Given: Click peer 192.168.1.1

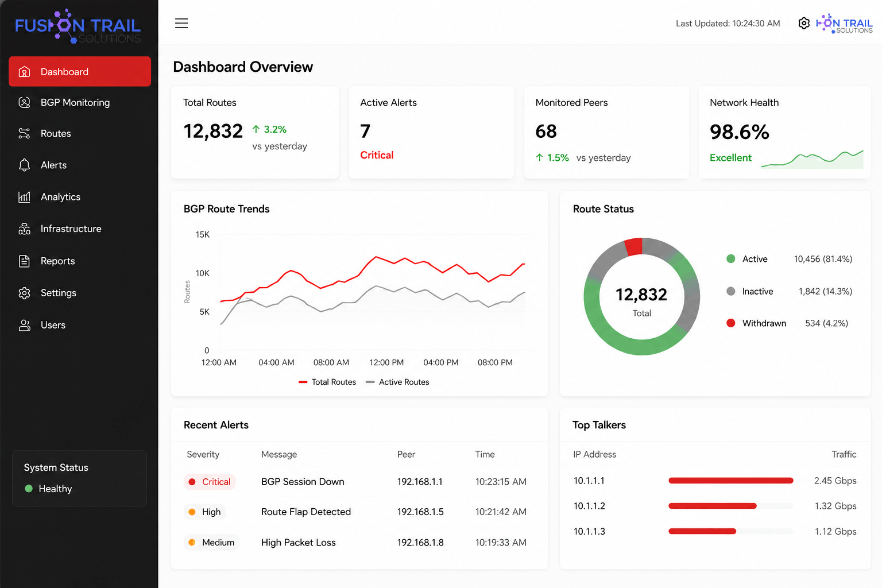Looking at the screenshot, I should (x=420, y=482).
